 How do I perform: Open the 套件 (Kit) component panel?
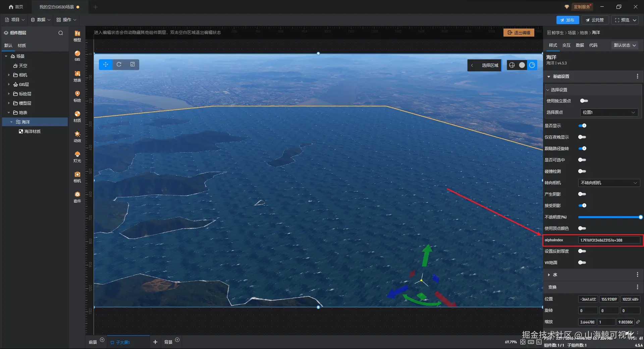[x=77, y=197]
